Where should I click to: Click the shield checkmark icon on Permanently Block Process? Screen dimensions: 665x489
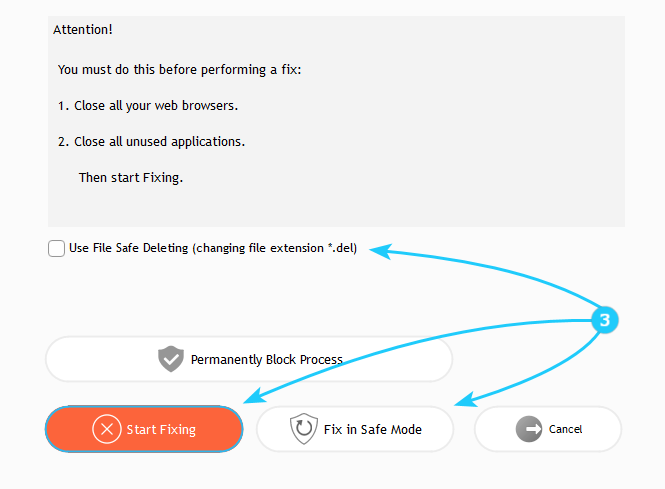point(171,359)
